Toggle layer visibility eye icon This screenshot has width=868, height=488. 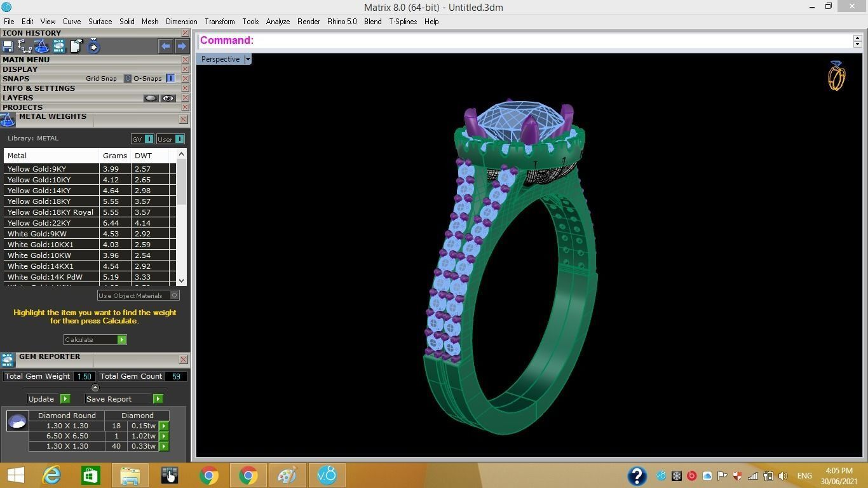[x=168, y=98]
